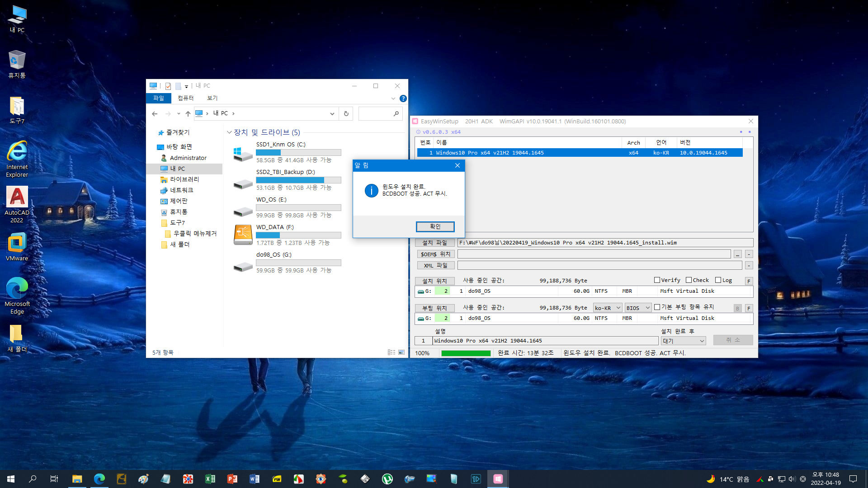Select the SSD2_TBI_Backup (D:) drive

pos(287,180)
